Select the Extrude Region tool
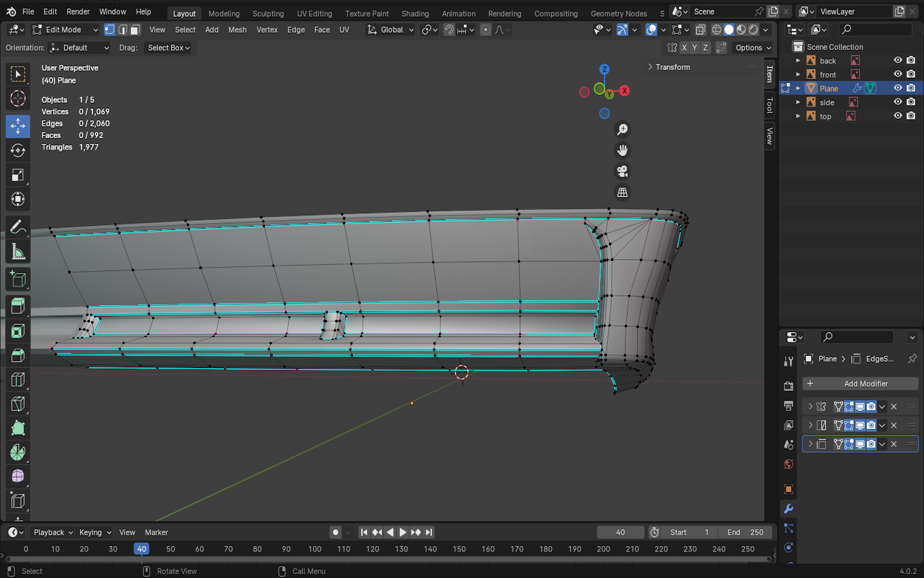 (x=18, y=306)
